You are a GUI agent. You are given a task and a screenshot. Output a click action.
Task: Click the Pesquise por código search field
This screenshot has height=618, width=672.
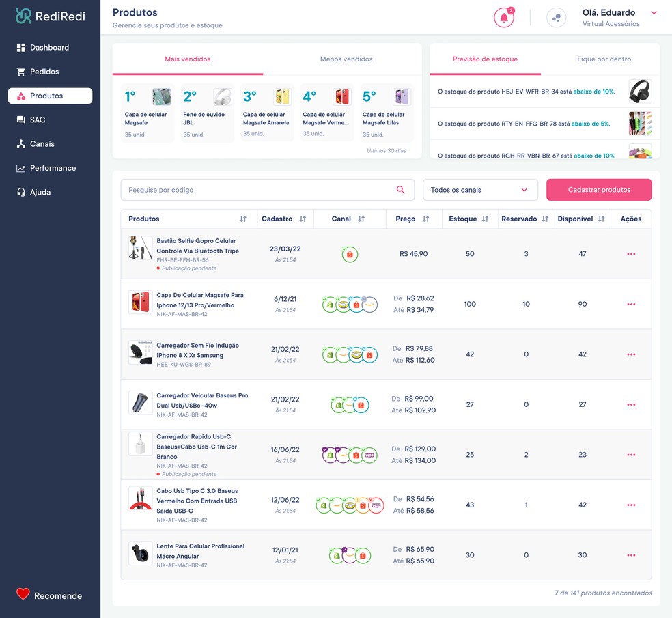pyautogui.click(x=260, y=190)
